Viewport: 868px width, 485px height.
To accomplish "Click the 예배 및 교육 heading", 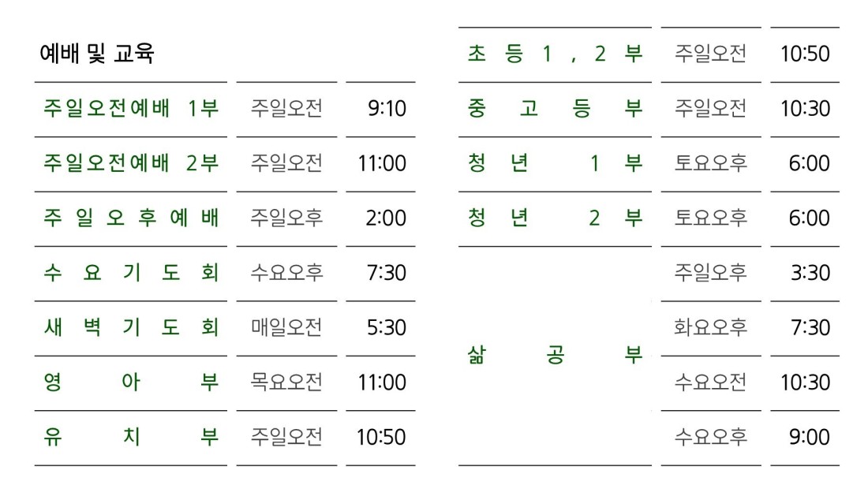I will pyautogui.click(x=97, y=54).
